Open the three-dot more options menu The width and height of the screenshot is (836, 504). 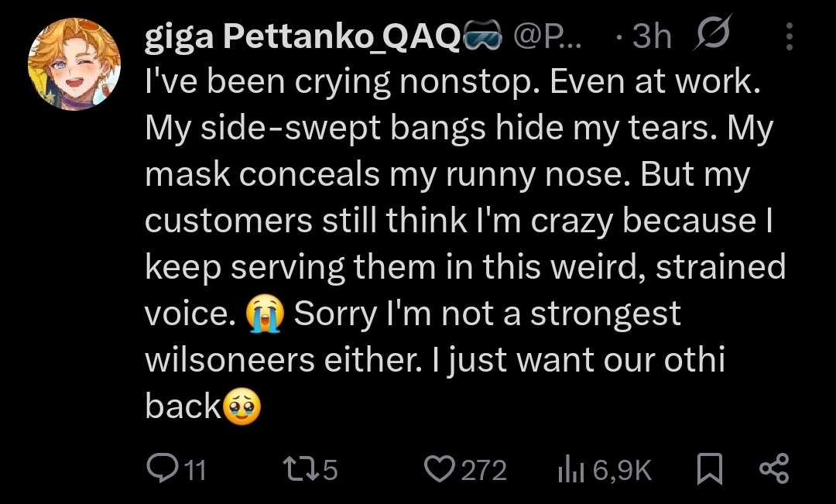tap(789, 36)
